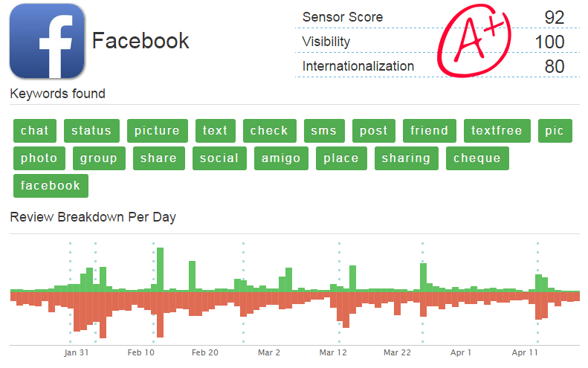Screen dimensions: 588x368
Task: Click the Visibility score row
Action: click(x=435, y=42)
